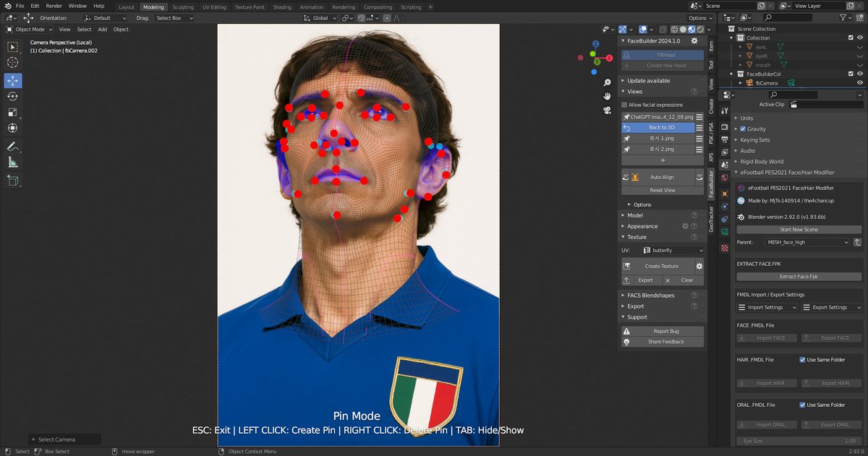This screenshot has height=456, width=868.
Task: Toggle Collection exclude checkbox in outliner
Action: (x=851, y=38)
